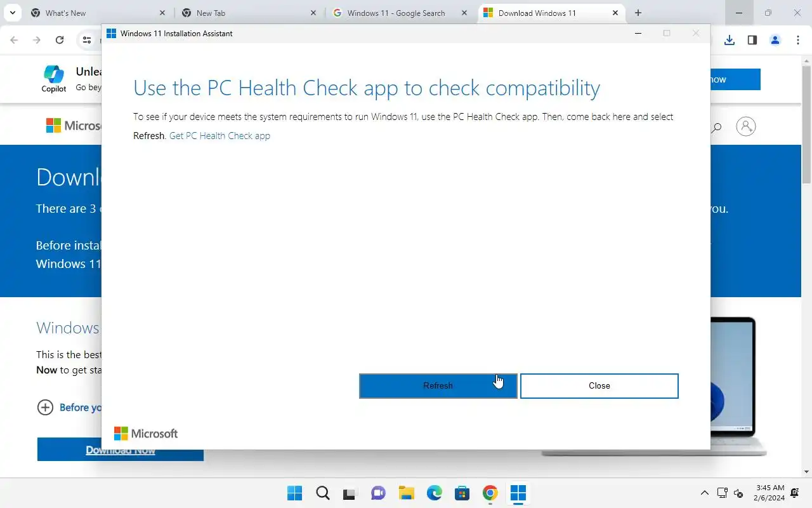Click the Installation Assistant title bar icon
812x508 pixels.
(x=111, y=34)
